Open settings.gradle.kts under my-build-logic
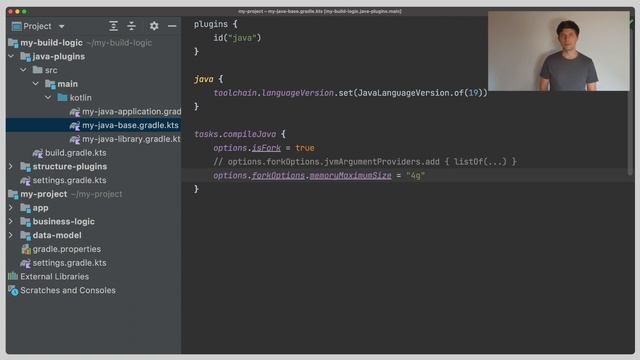The image size is (640, 360). [x=69, y=180]
